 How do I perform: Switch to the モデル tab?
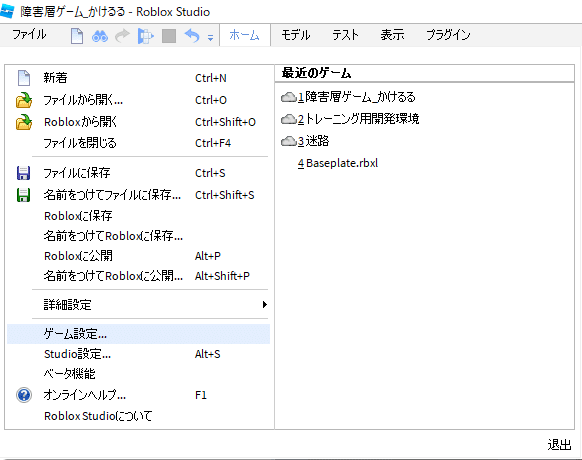(x=295, y=35)
